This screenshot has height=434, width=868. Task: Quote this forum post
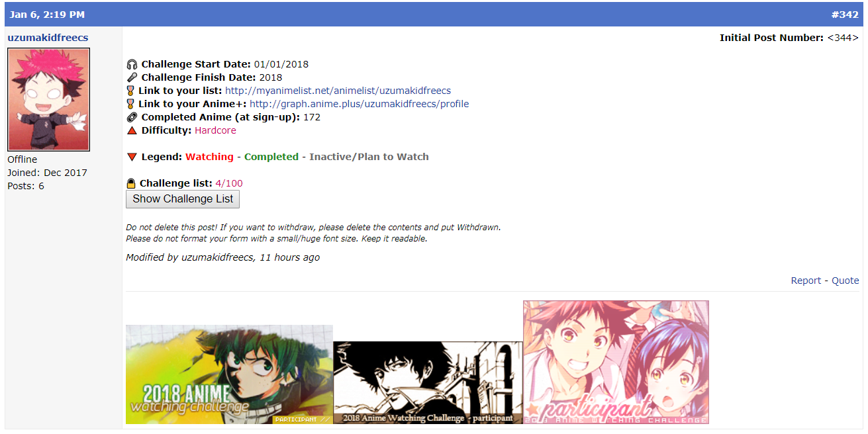tap(845, 281)
